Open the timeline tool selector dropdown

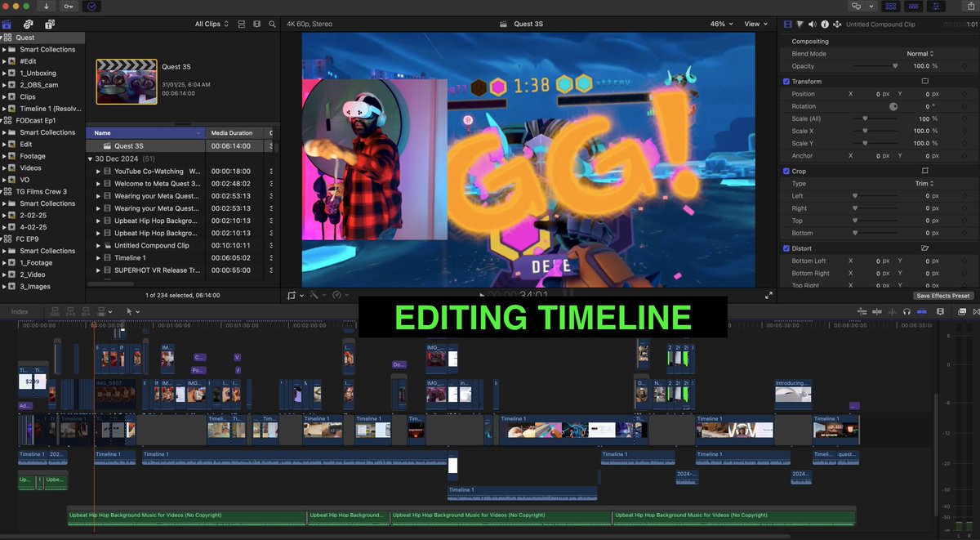tap(131, 311)
